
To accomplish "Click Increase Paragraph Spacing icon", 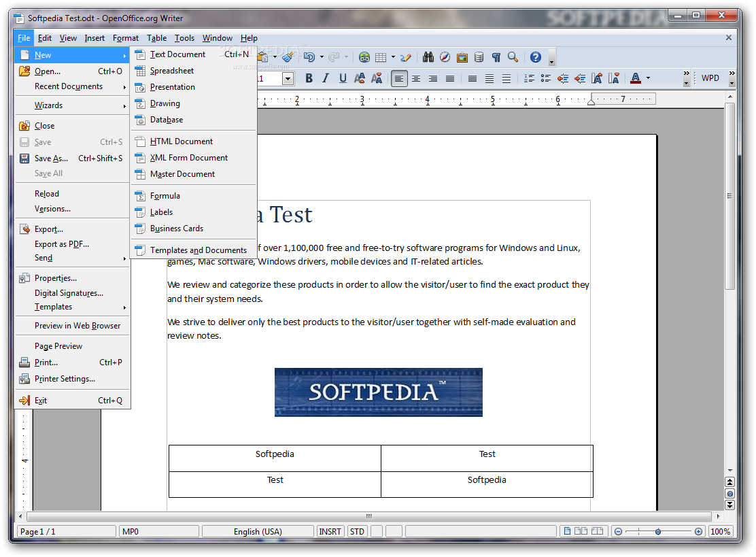I will pos(597,78).
